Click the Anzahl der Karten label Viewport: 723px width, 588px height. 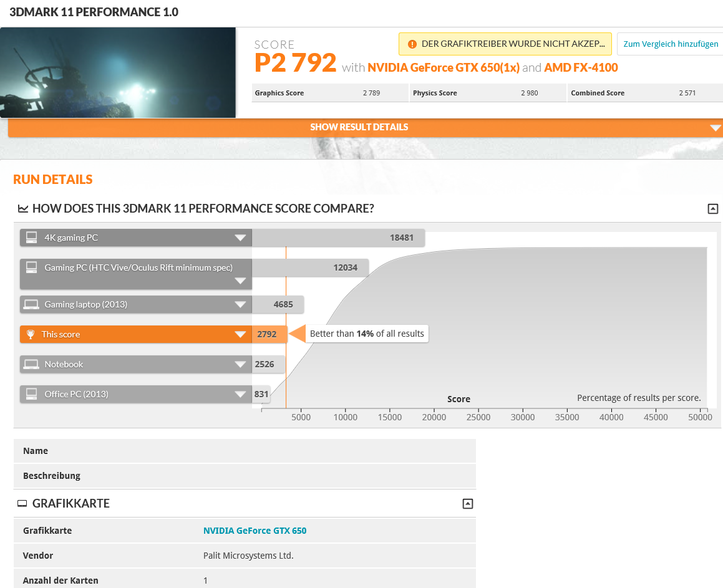click(61, 581)
